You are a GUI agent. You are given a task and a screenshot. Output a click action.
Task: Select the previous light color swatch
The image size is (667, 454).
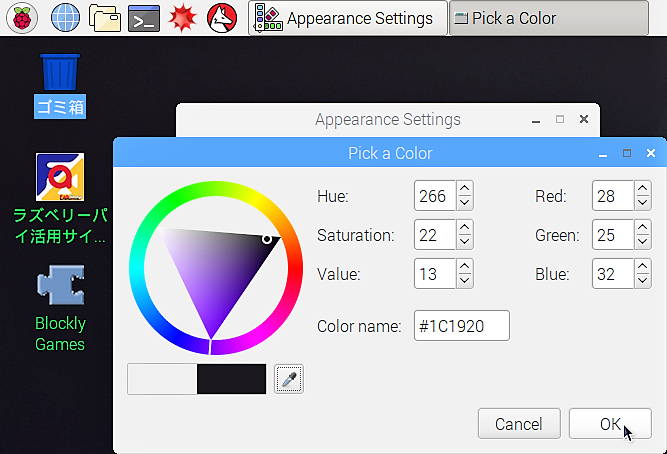tap(162, 379)
